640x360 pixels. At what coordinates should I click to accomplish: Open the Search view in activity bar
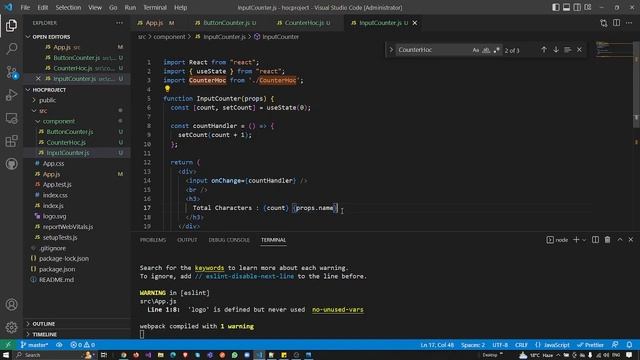point(11,49)
